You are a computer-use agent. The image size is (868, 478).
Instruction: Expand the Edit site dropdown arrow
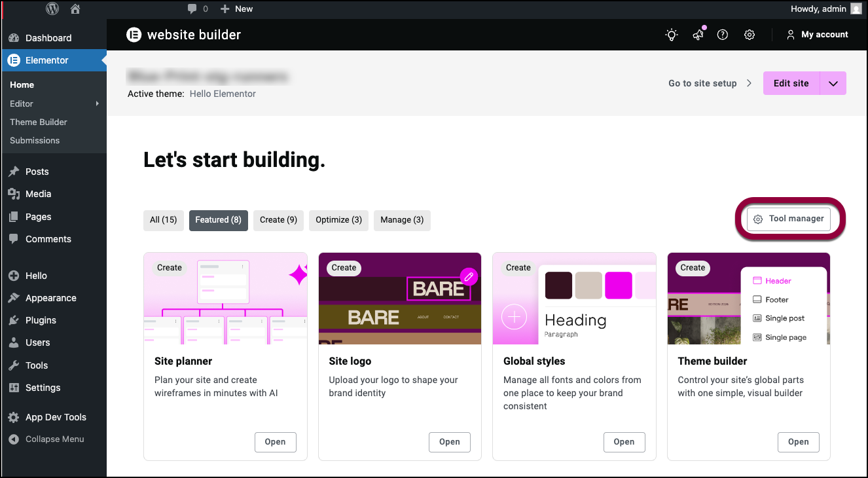833,83
